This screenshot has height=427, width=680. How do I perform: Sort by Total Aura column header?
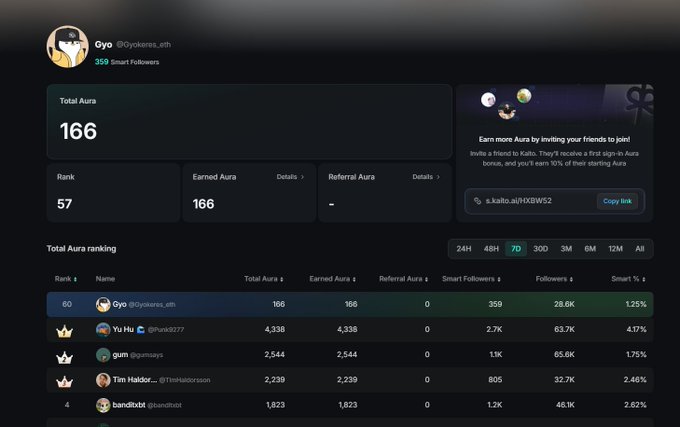coord(264,279)
